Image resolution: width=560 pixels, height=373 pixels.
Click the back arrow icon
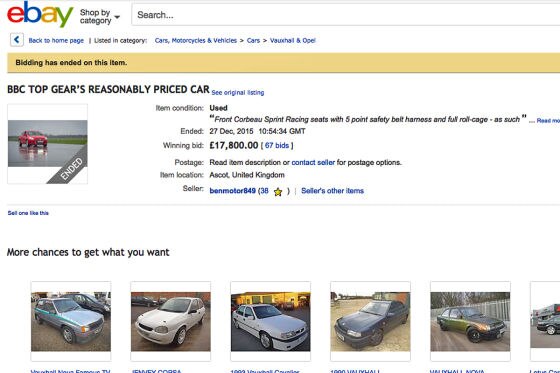[x=17, y=40]
